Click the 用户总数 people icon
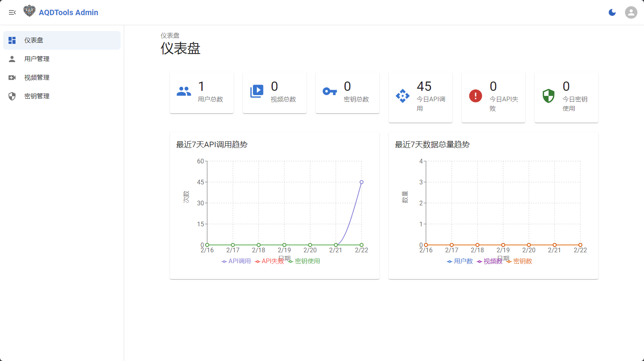The height and width of the screenshot is (361, 644). point(184,92)
